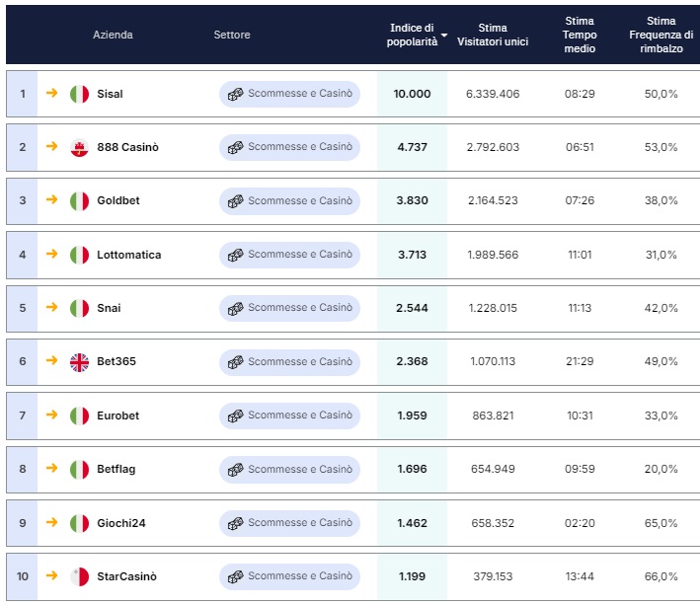Click Scommesse e Casinò tag in StarCasinò row
700x606 pixels.
289,576
